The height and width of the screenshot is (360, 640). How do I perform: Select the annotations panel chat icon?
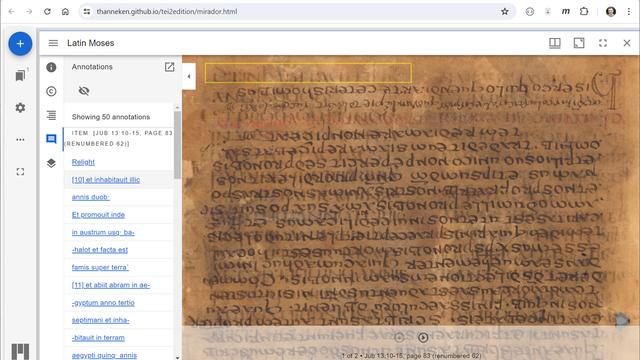pos(51,139)
